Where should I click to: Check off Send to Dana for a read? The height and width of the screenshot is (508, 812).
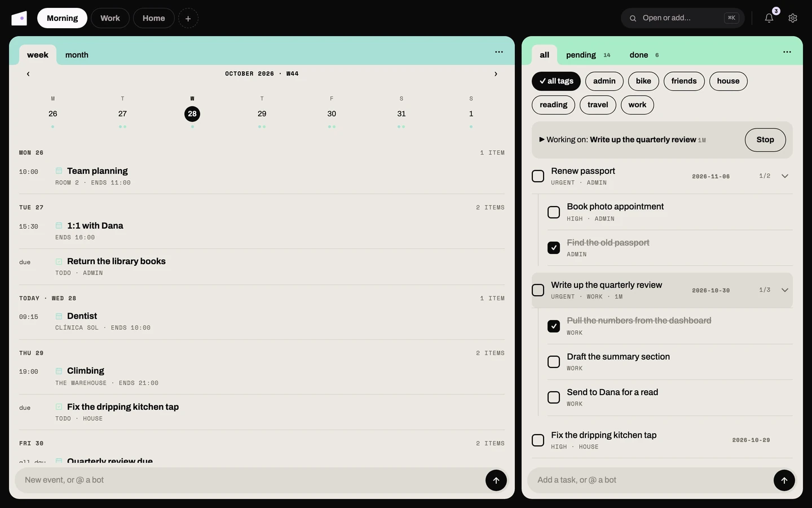click(554, 397)
